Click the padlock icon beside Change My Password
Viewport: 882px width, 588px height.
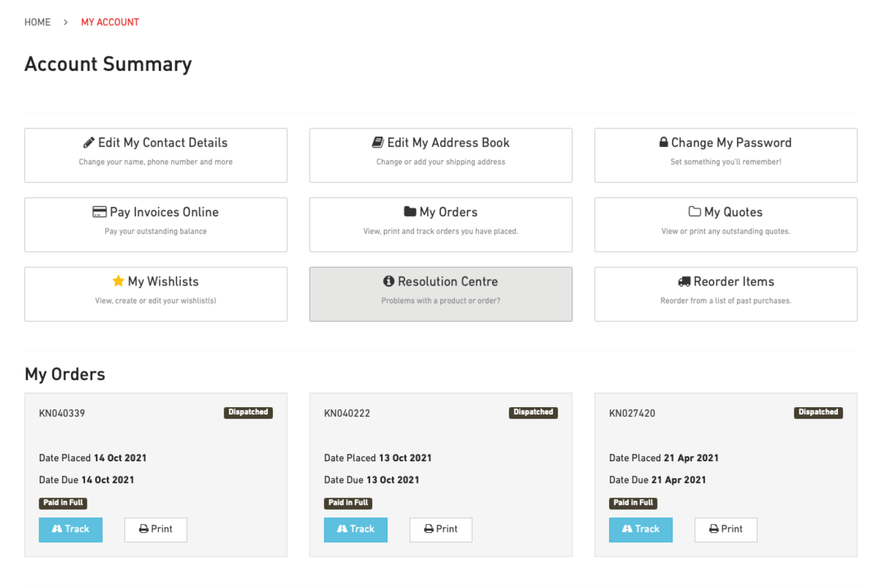pos(664,142)
